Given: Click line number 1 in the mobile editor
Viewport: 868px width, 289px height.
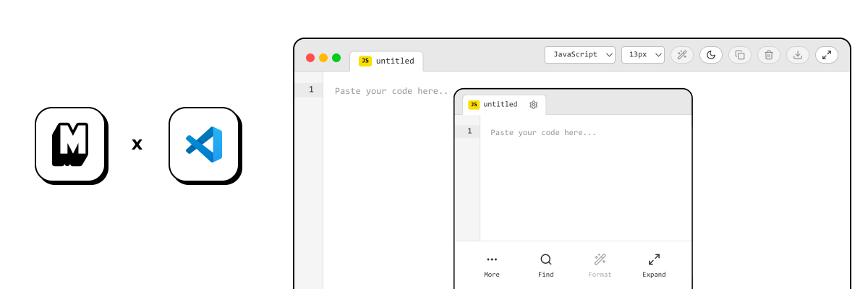Looking at the screenshot, I should click(x=468, y=131).
